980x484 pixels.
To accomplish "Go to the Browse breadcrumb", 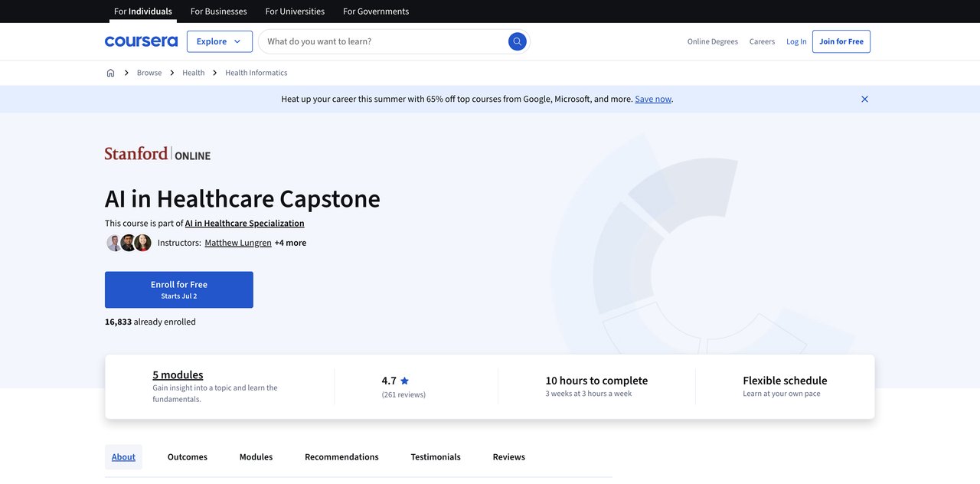I will (149, 73).
